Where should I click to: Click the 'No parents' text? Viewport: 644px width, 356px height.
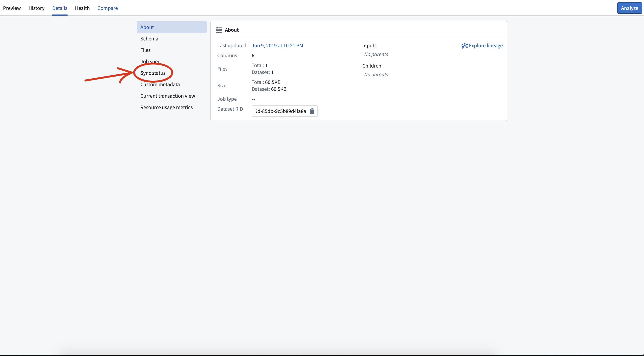(x=376, y=54)
